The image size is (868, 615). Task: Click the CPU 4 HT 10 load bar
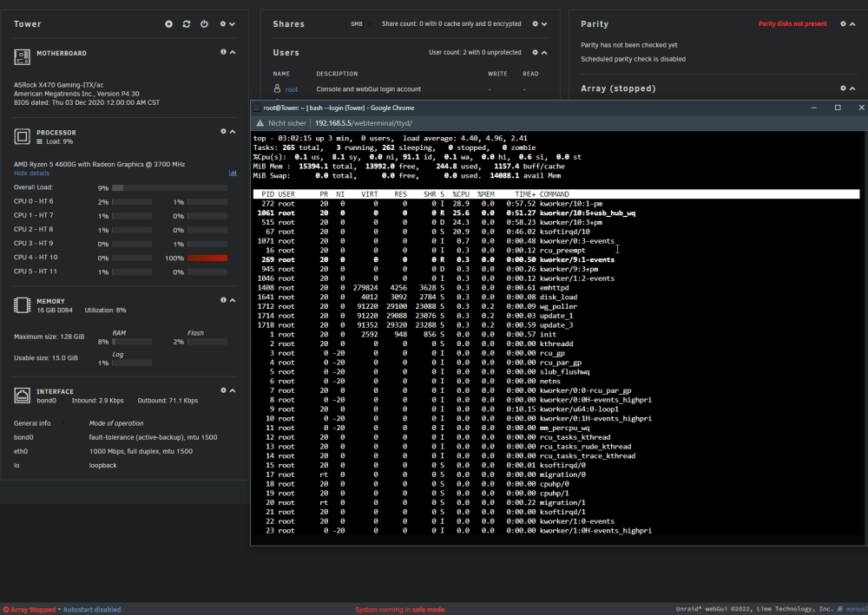click(x=207, y=258)
